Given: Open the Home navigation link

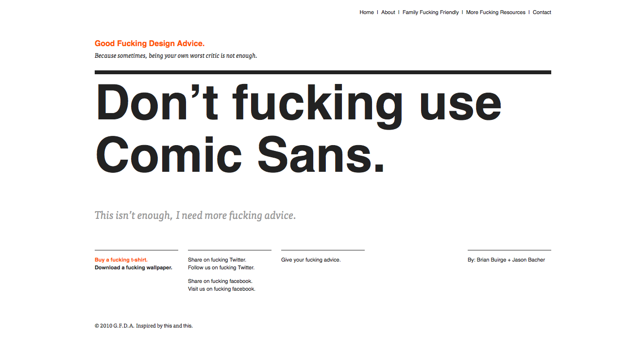Looking at the screenshot, I should coord(367,13).
